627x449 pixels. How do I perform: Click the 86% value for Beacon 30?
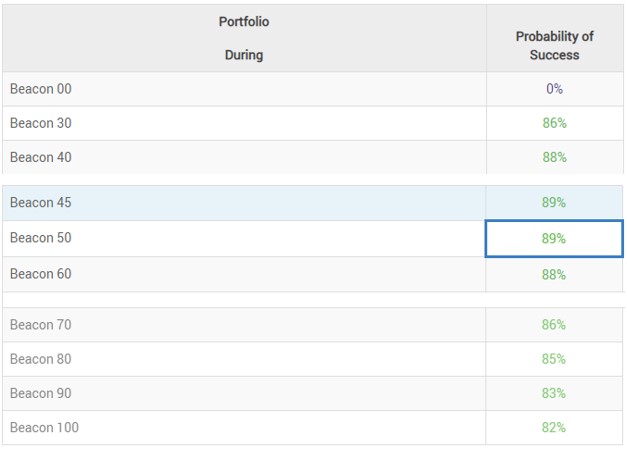[555, 123]
